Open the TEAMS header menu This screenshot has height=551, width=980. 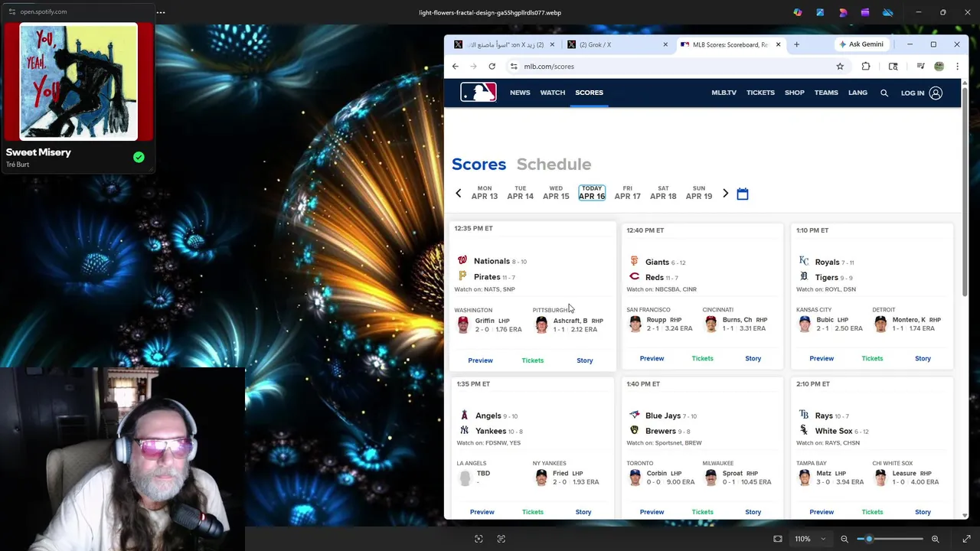point(826,93)
